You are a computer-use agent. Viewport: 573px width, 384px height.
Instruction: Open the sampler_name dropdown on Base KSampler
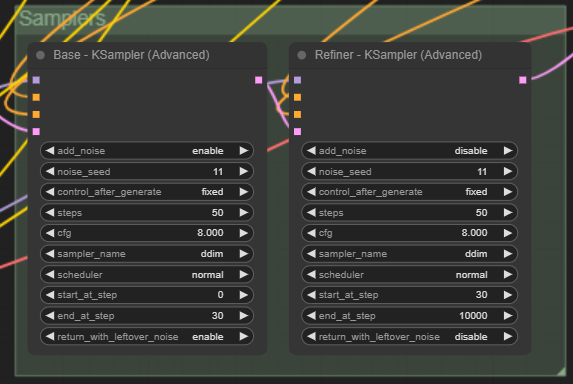(x=147, y=254)
